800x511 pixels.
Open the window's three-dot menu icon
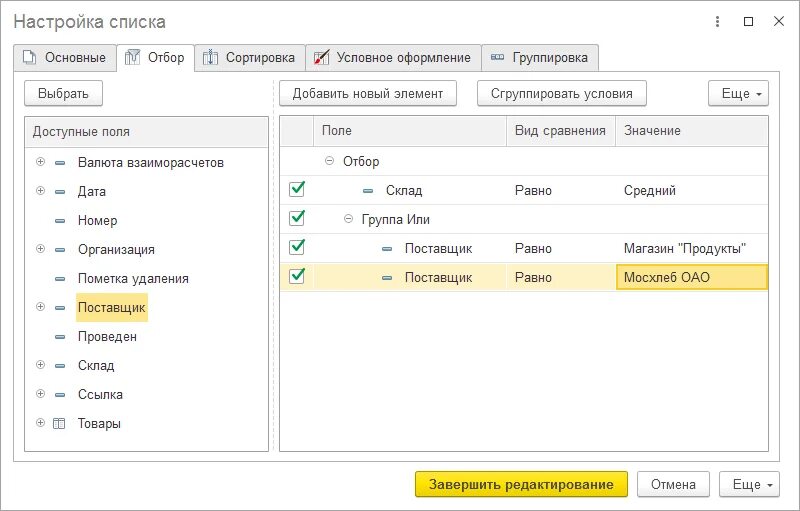click(x=716, y=21)
